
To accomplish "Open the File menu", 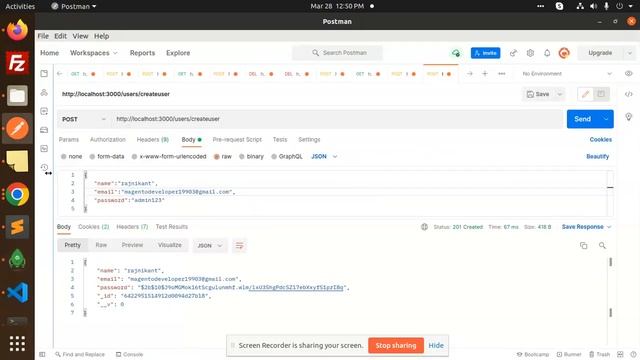I will 43,36.
